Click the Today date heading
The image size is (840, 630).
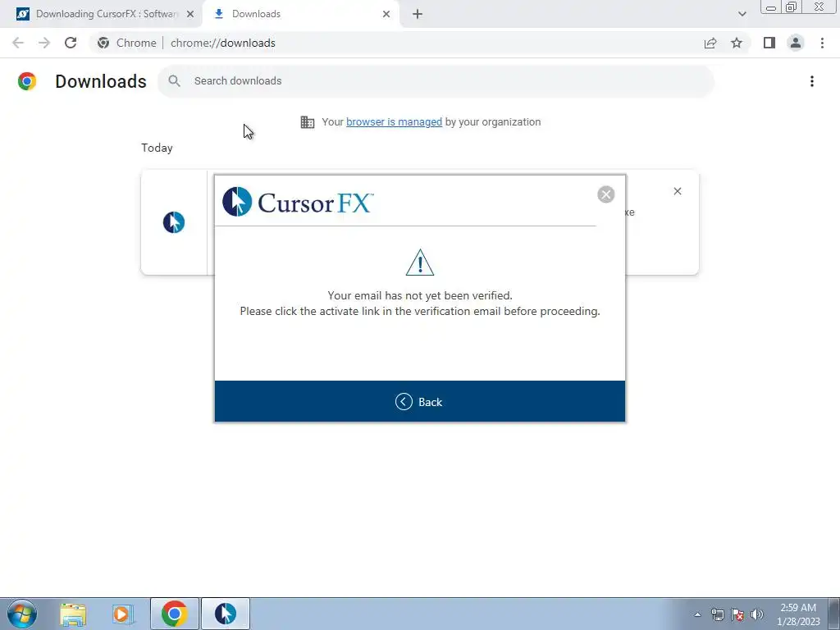click(x=157, y=148)
